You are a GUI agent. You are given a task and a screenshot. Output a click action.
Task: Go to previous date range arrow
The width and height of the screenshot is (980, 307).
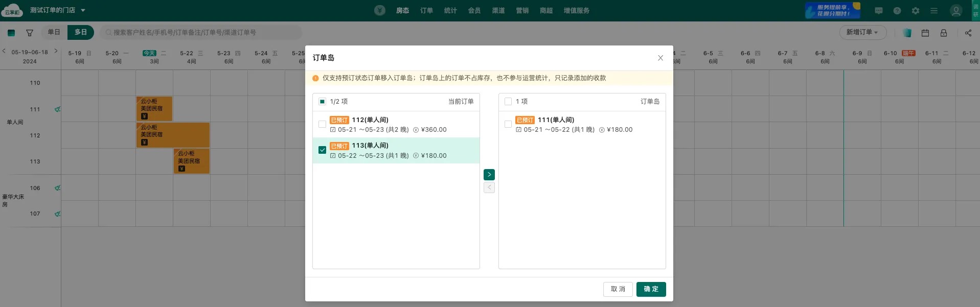point(4,51)
